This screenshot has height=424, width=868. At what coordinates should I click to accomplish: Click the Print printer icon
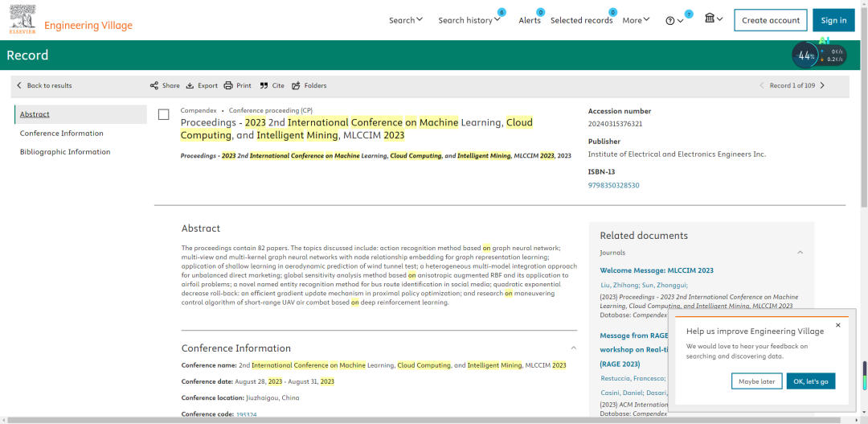[x=228, y=85]
